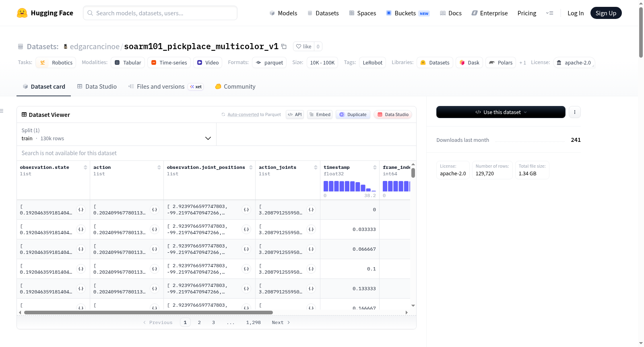
Task: Click the Embed button
Action: [320, 114]
